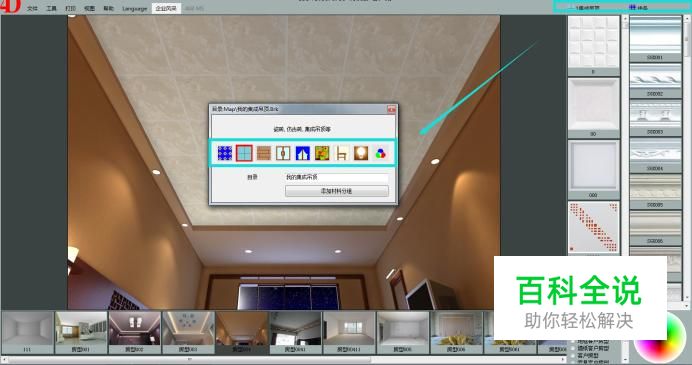Screen dimensions: 692x365
Task: Choose the red-framed ceiling tile category icon
Action: click(x=244, y=153)
